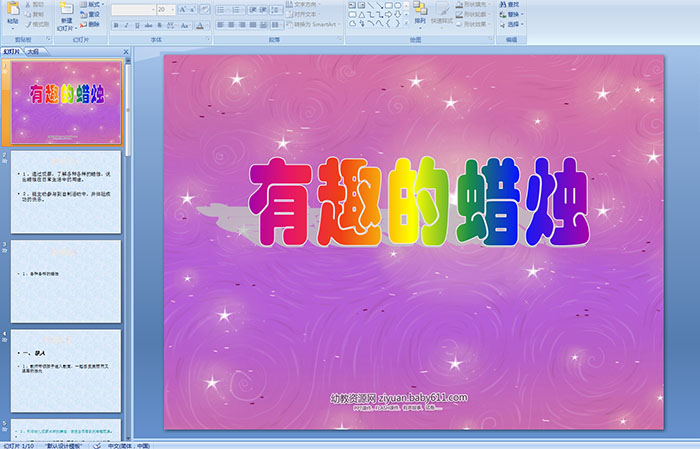Toggle Italic formatting
700x449 pixels.
(124, 25)
